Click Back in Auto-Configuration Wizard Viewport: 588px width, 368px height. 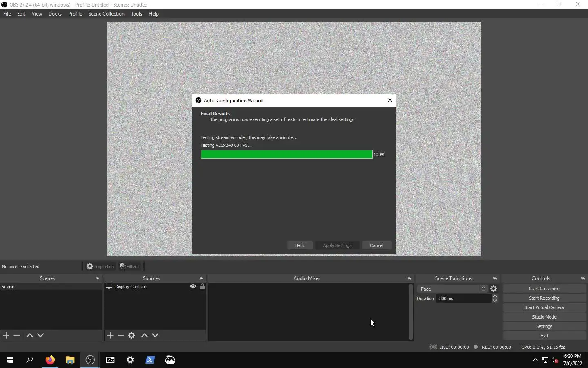pos(300,245)
